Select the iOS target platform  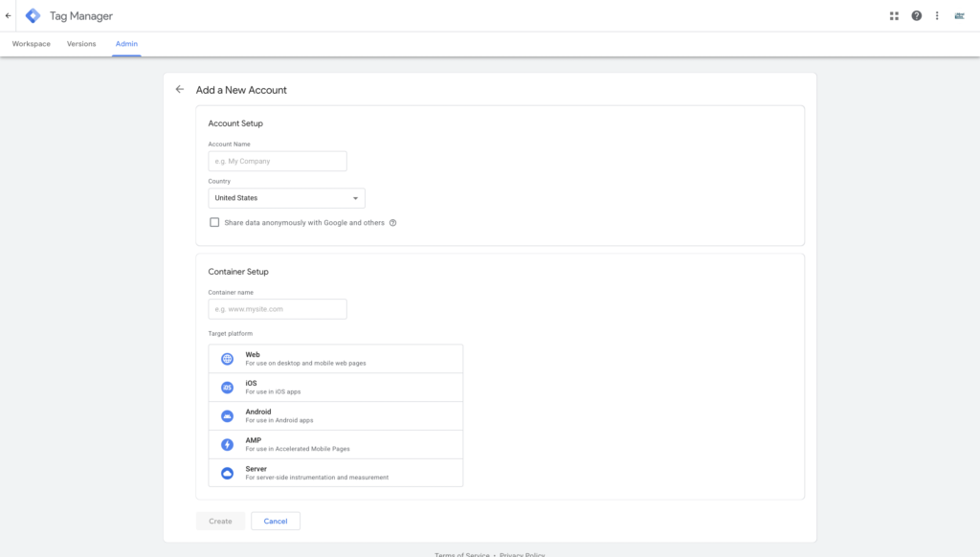(335, 388)
